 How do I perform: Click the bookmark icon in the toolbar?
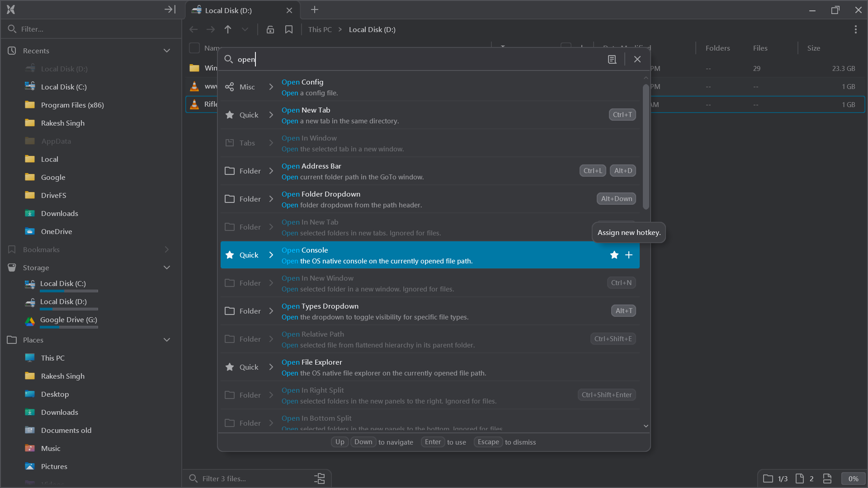point(289,29)
